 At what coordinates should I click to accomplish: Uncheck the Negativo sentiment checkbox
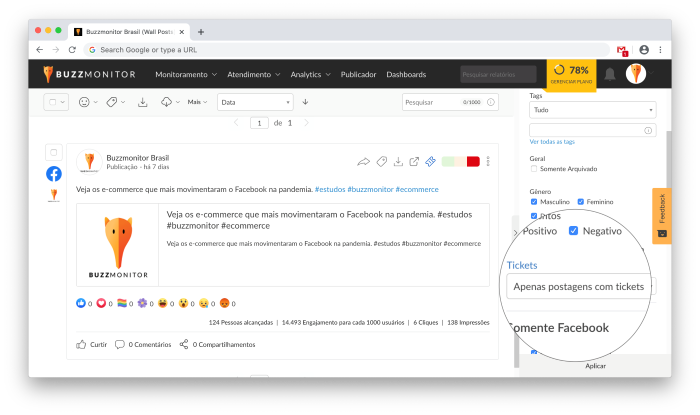pyautogui.click(x=573, y=231)
